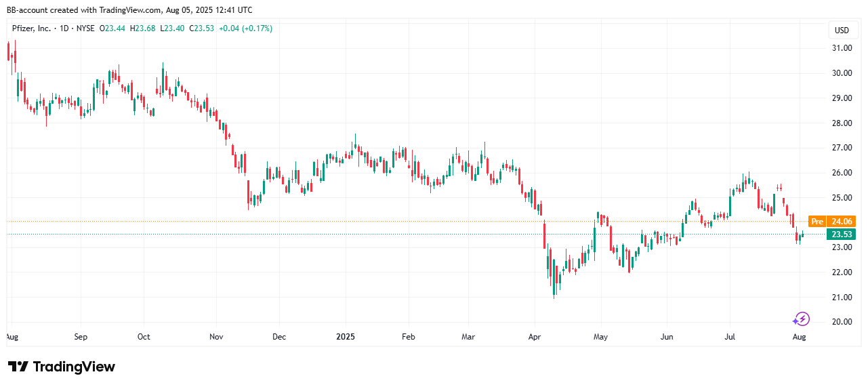The width and height of the screenshot is (868, 387).
Task: Click the Mar label on time axis
Action: click(x=469, y=336)
